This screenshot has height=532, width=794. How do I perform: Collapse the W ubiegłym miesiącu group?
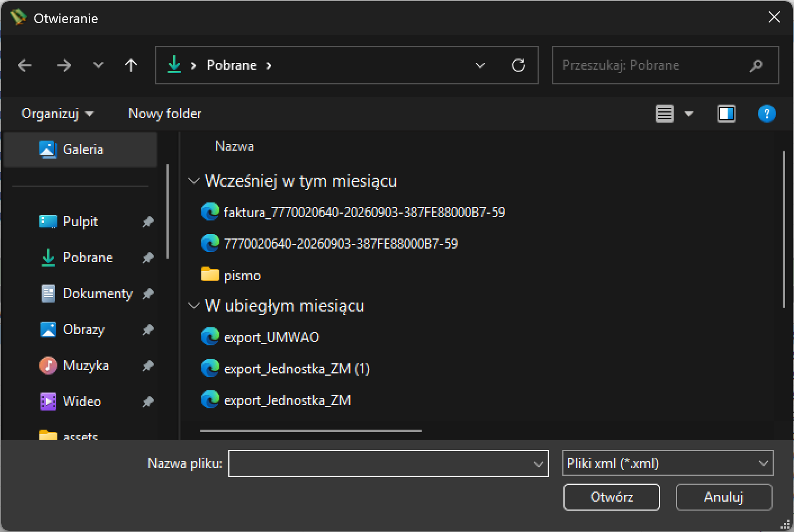tap(194, 306)
